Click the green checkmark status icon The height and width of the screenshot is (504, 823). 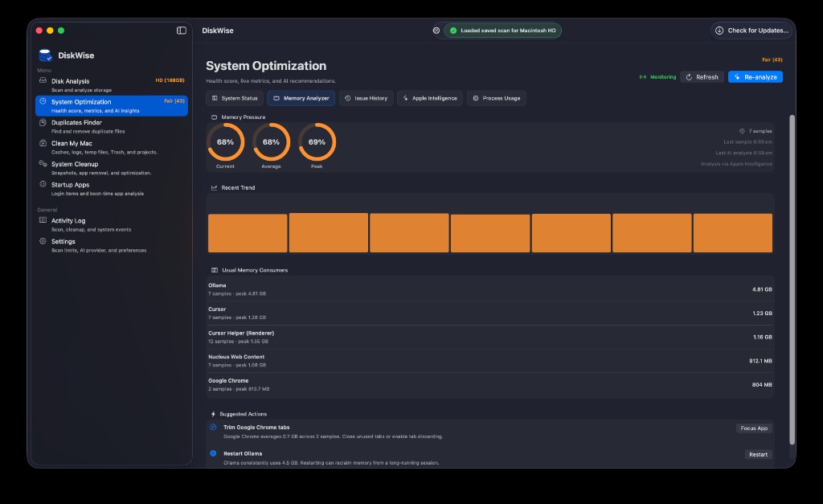453,31
